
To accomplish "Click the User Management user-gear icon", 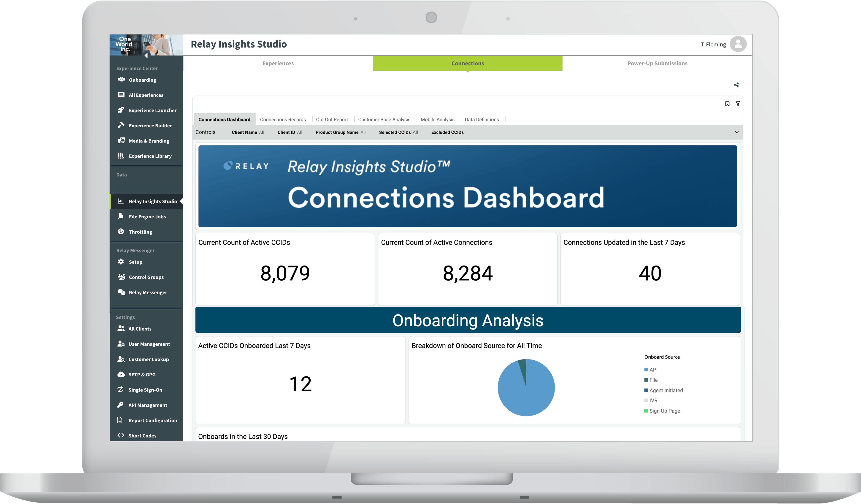I will [x=121, y=344].
